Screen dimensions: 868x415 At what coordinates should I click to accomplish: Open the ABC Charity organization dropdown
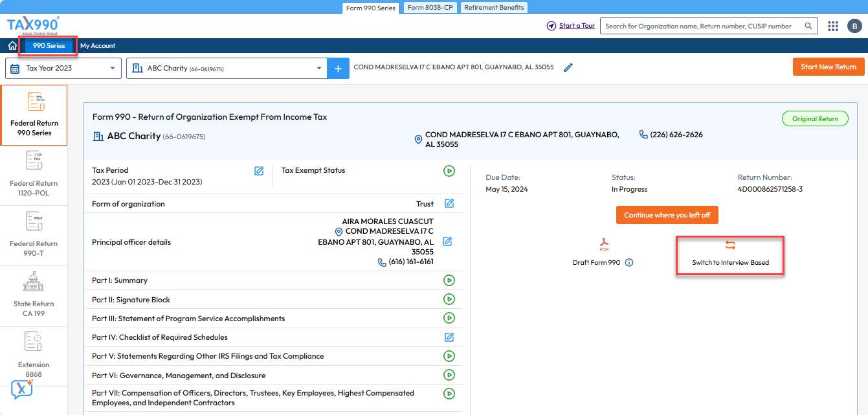click(x=227, y=68)
